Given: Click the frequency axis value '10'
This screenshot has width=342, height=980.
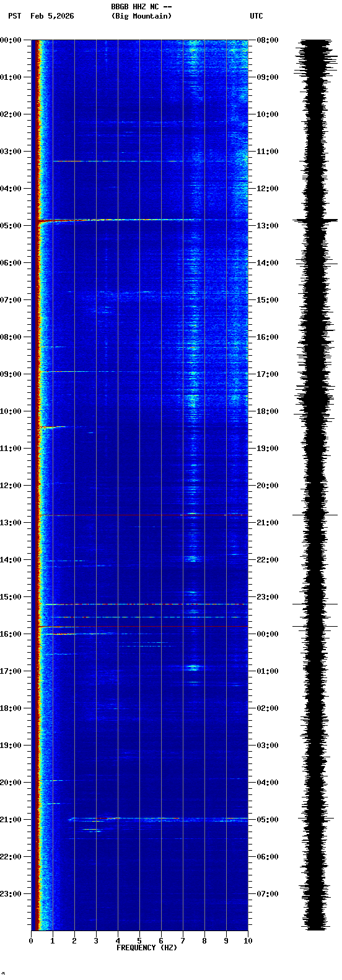Looking at the screenshot, I should 248,941.
